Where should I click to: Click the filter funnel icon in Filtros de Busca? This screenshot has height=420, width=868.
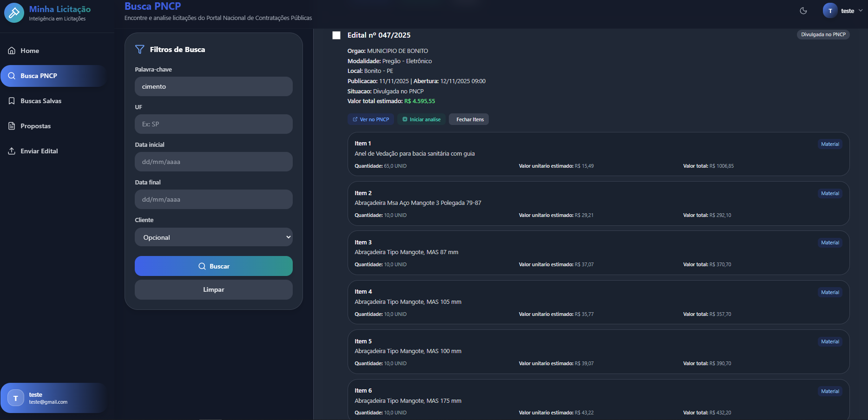coord(139,49)
